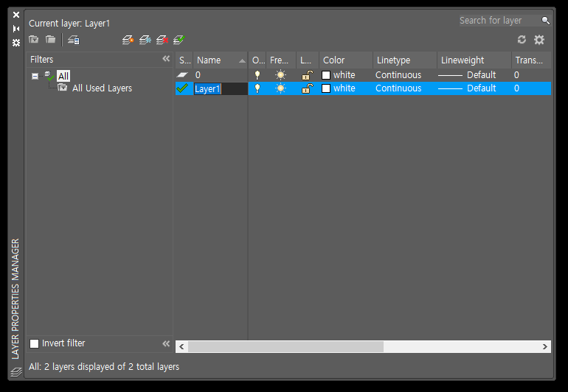Sort by Lineweight column header
568x392 pixels.
pos(474,60)
